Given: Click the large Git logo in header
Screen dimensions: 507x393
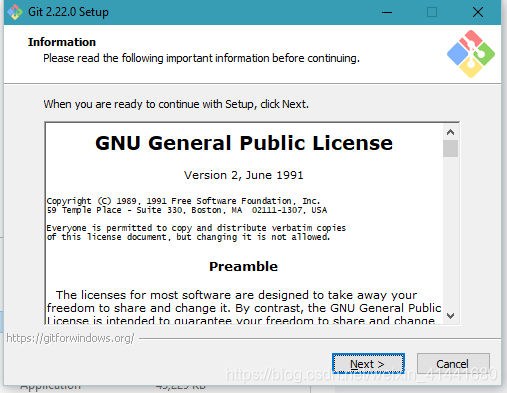Looking at the screenshot, I should (x=471, y=54).
